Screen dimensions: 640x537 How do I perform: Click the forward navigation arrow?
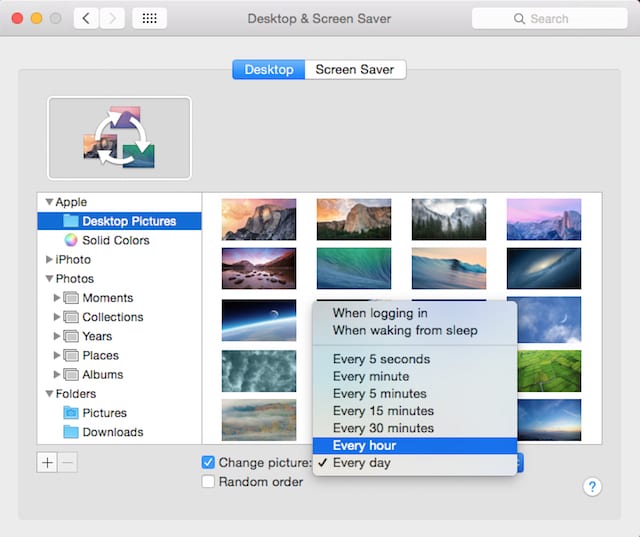112,18
